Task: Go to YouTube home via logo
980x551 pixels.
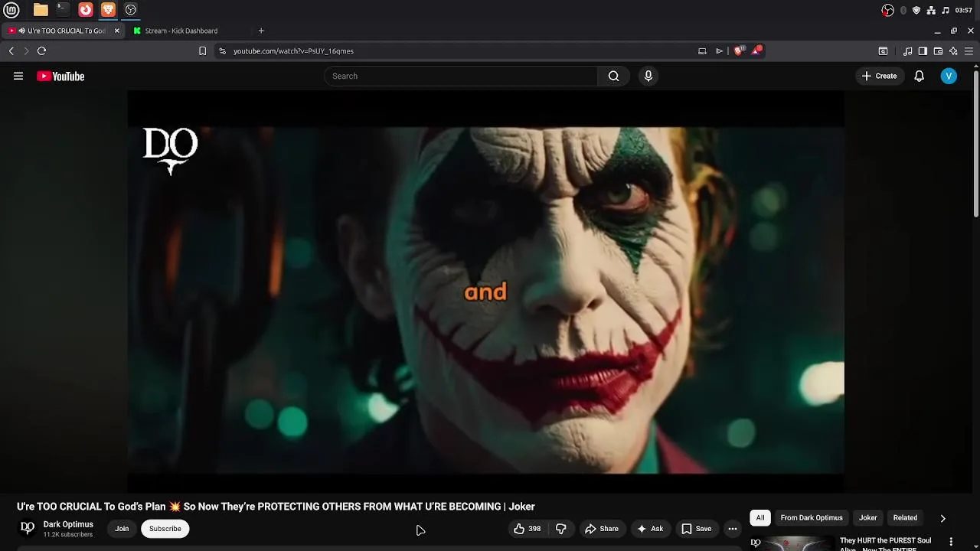Action: coord(60,76)
